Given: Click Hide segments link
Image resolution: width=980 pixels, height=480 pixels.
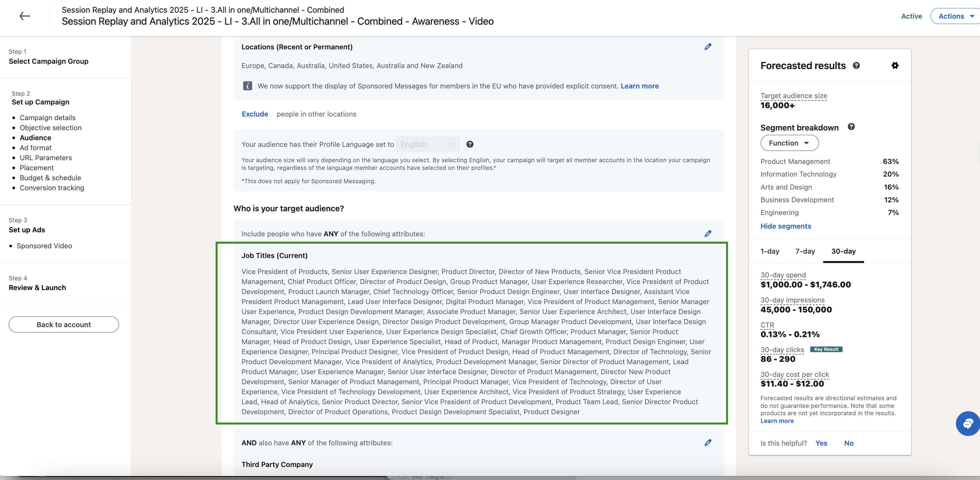Looking at the screenshot, I should [x=785, y=226].
